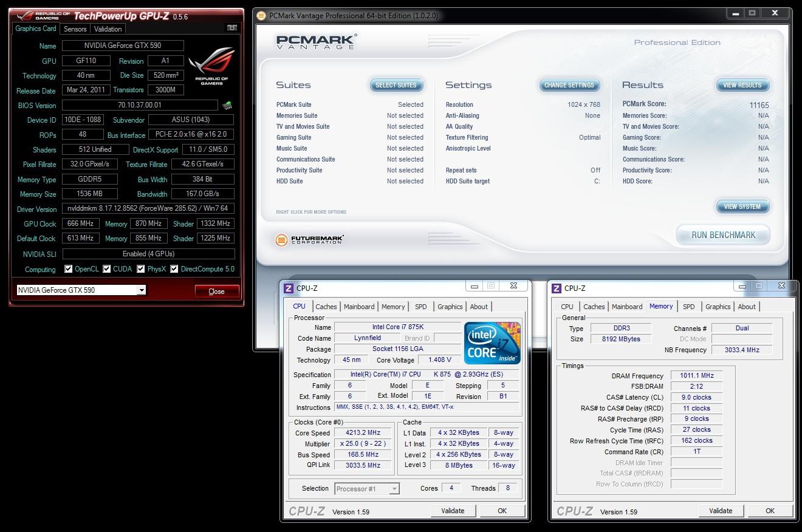Click the DRAM Frequency value 1011.1 MHz

[697, 376]
